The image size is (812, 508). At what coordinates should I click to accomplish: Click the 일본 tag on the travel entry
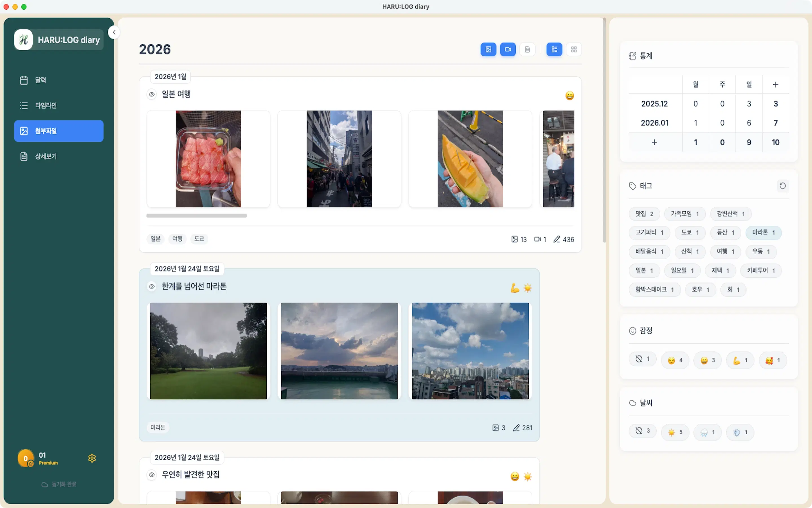[x=155, y=239]
